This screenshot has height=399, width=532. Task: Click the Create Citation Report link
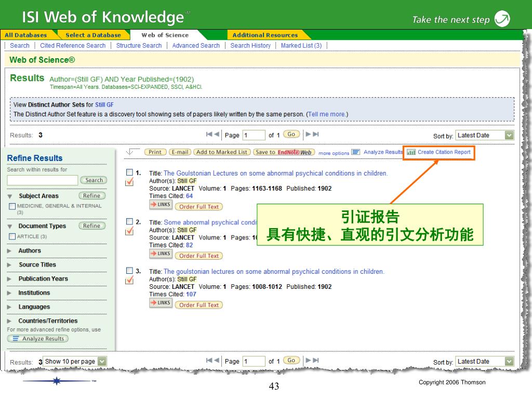[444, 152]
